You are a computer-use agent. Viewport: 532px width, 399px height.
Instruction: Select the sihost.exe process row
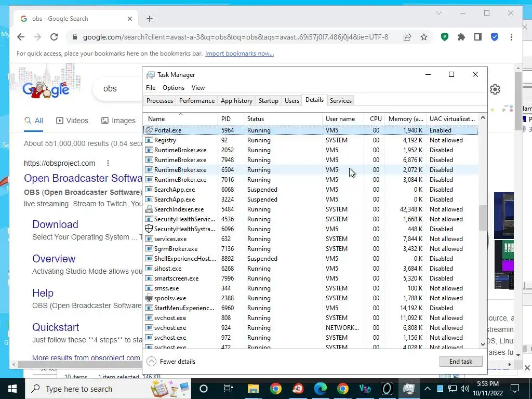click(x=311, y=269)
